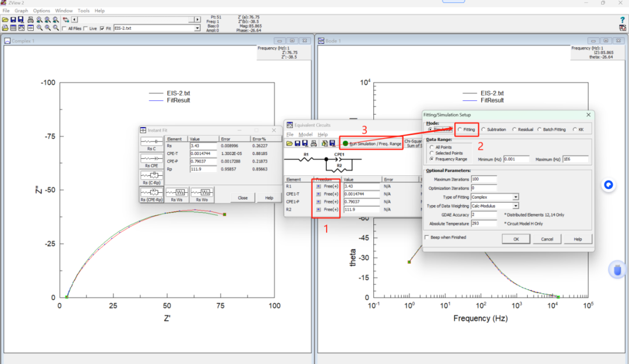Click the print icon in Equivalent Circuits toolbar
629x364 pixels.
pyautogui.click(x=314, y=143)
